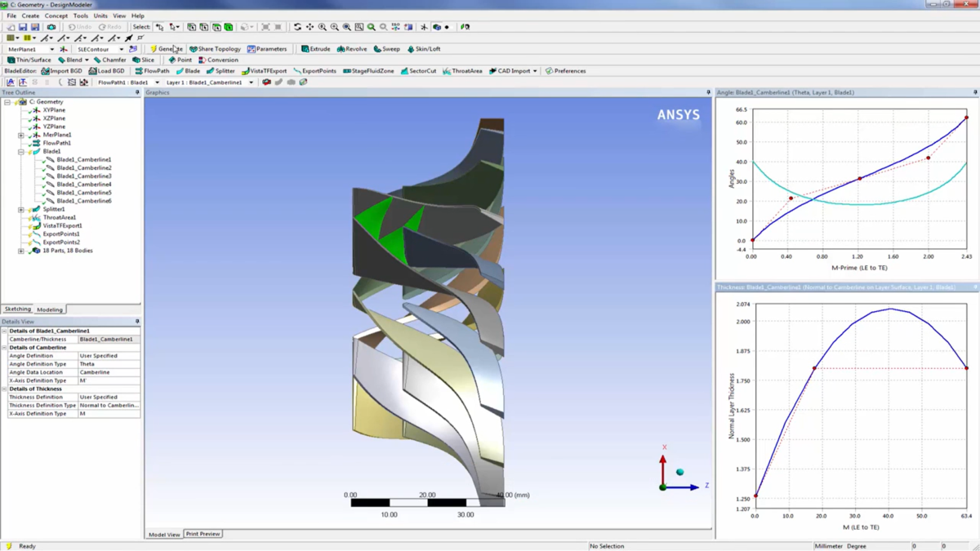This screenshot has width=980, height=551.
Task: Open the Create menu
Action: click(30, 16)
